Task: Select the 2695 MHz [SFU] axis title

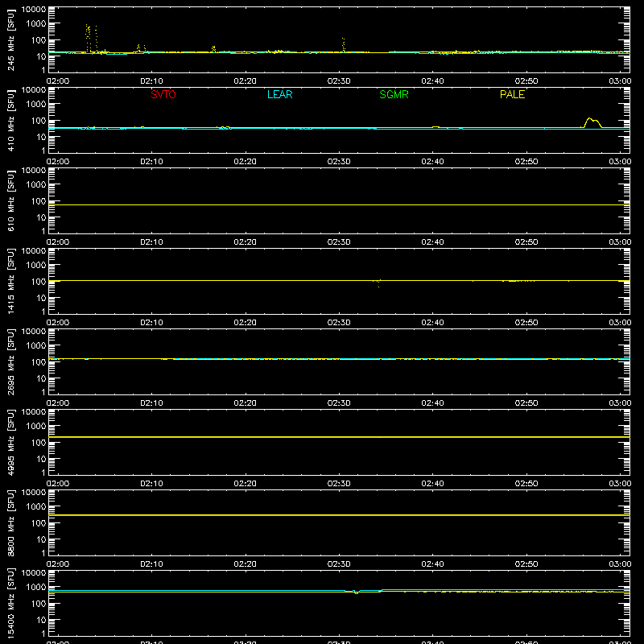Action: [11, 361]
